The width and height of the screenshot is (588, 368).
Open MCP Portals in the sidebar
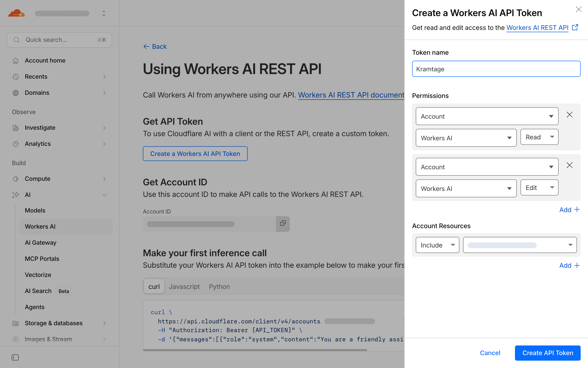tap(42, 259)
